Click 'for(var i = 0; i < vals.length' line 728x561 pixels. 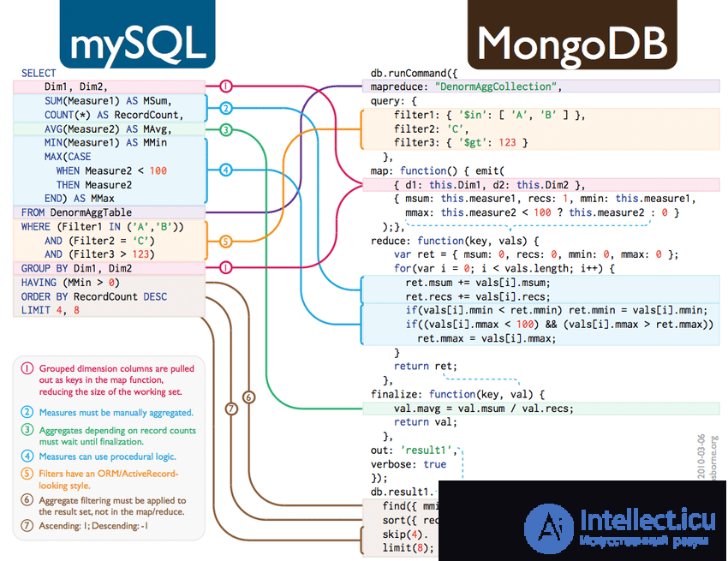pyautogui.click(x=504, y=268)
